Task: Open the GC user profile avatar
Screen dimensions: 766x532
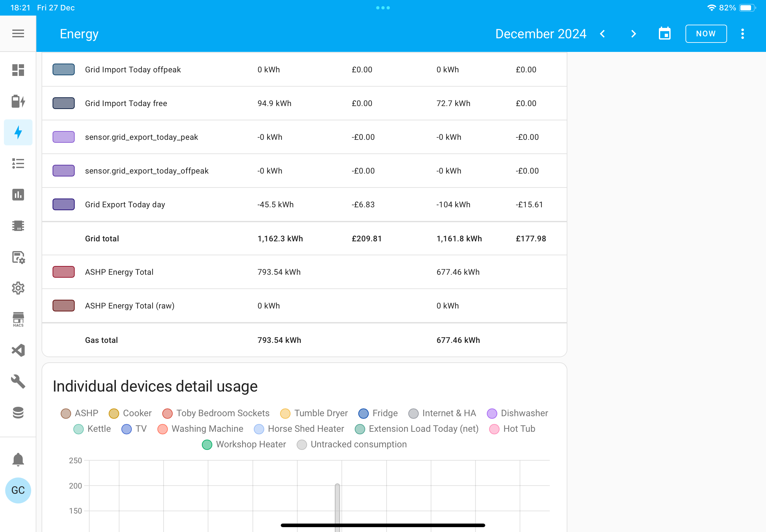Action: click(x=18, y=490)
